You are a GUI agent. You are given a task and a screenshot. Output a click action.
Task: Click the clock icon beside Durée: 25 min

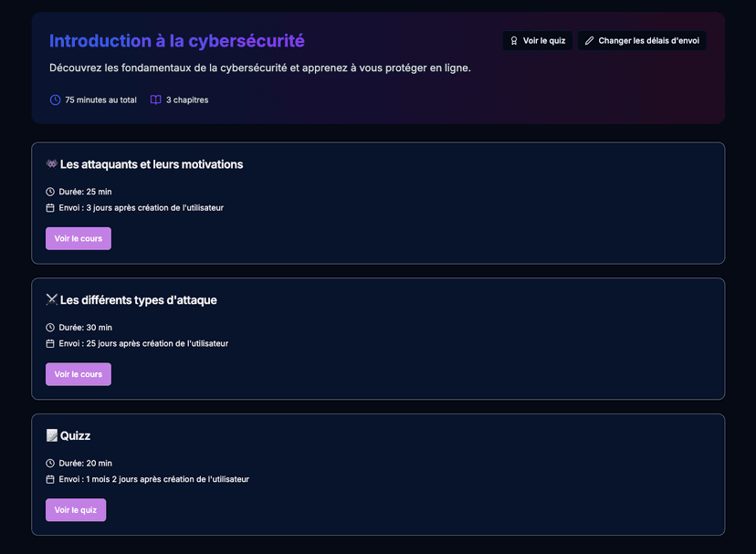[50, 192]
